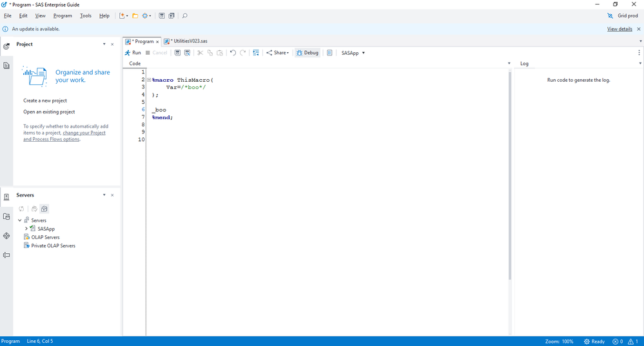Open the Servers pane options arrow
The width and height of the screenshot is (644, 346).
(x=104, y=195)
